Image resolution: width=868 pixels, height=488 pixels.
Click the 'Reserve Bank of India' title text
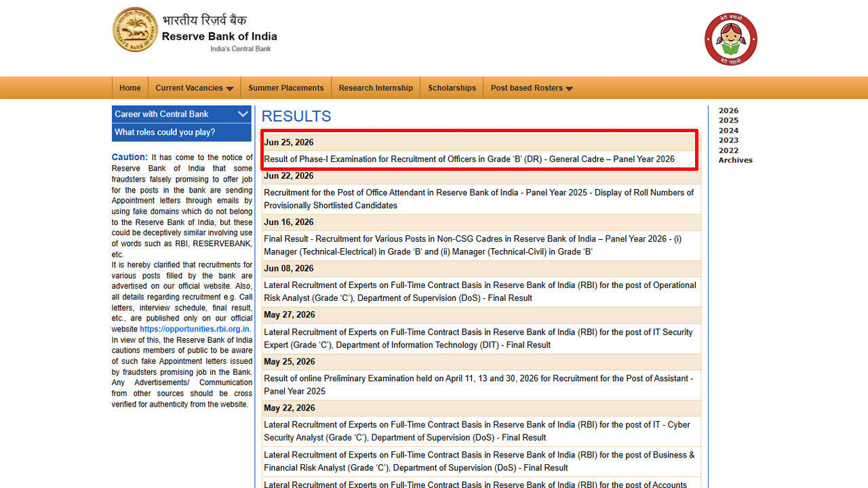pos(219,36)
